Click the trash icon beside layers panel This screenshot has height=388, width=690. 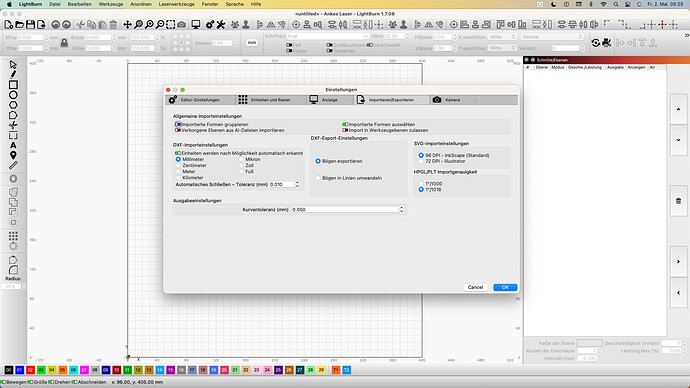[678, 201]
